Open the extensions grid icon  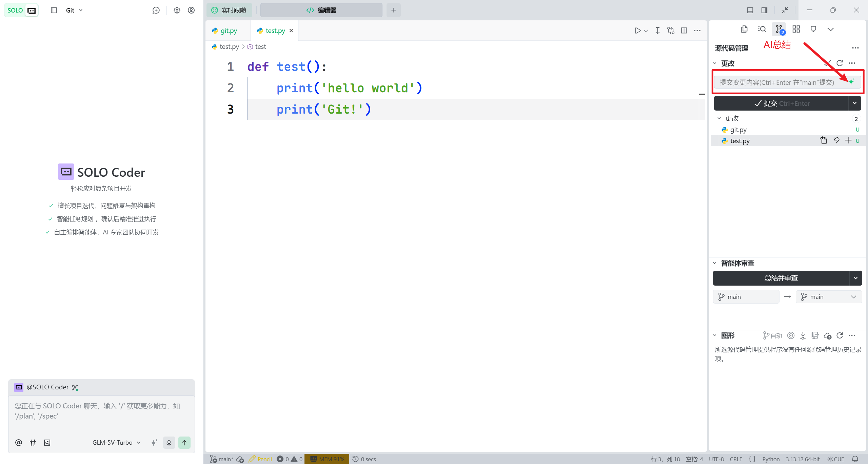point(796,29)
